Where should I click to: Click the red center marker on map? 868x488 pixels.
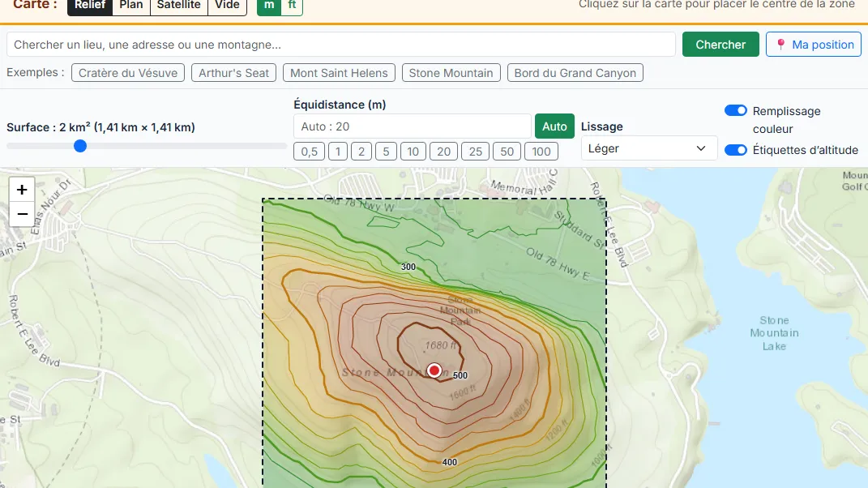pos(434,370)
